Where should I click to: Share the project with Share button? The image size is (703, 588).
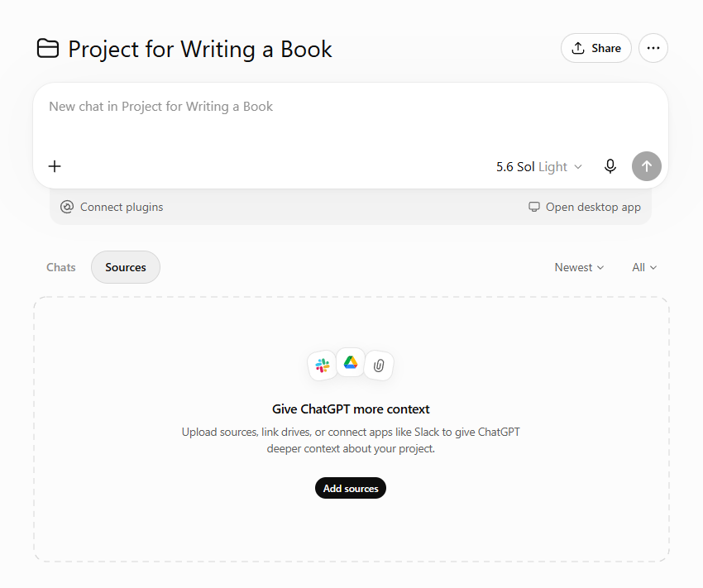pos(595,48)
